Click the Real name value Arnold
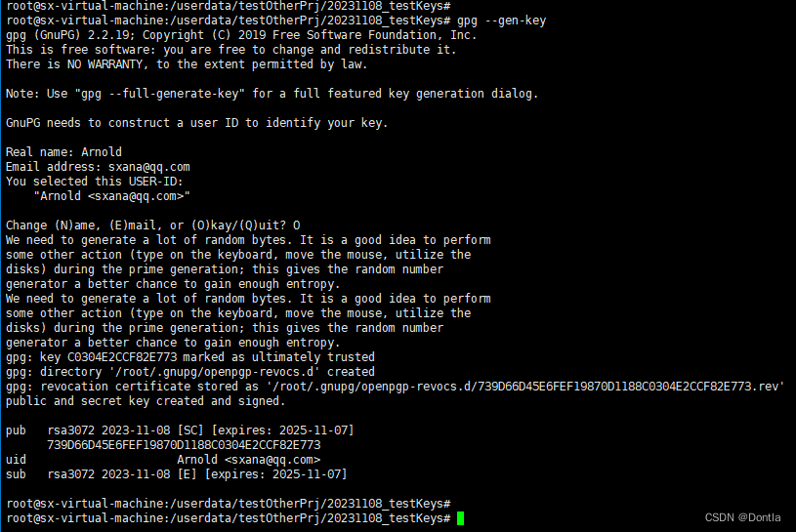 [x=102, y=152]
